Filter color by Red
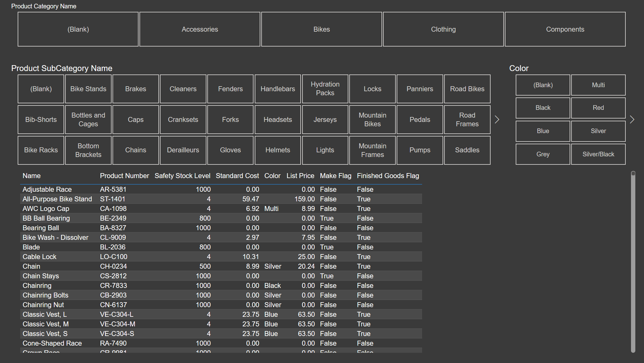 [598, 108]
